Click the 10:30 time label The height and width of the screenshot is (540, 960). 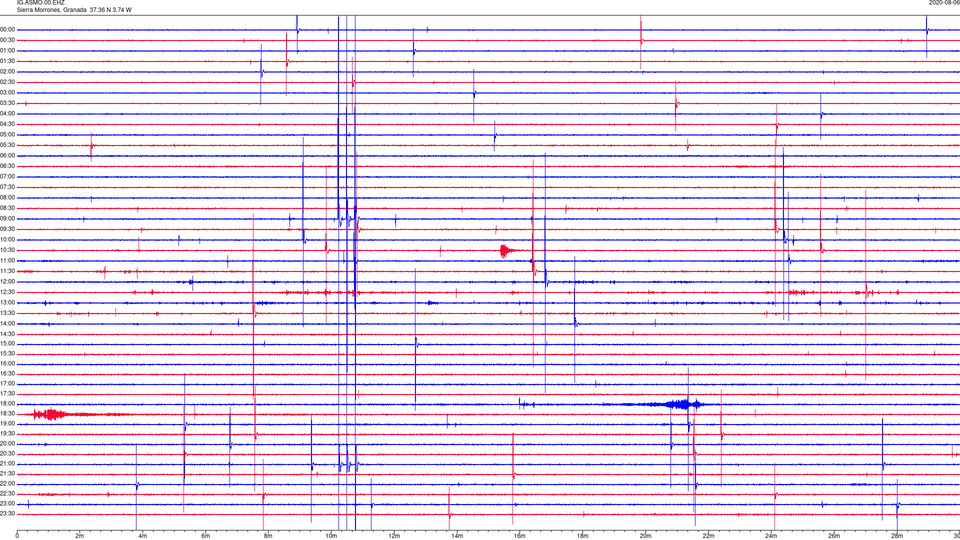click(8, 250)
